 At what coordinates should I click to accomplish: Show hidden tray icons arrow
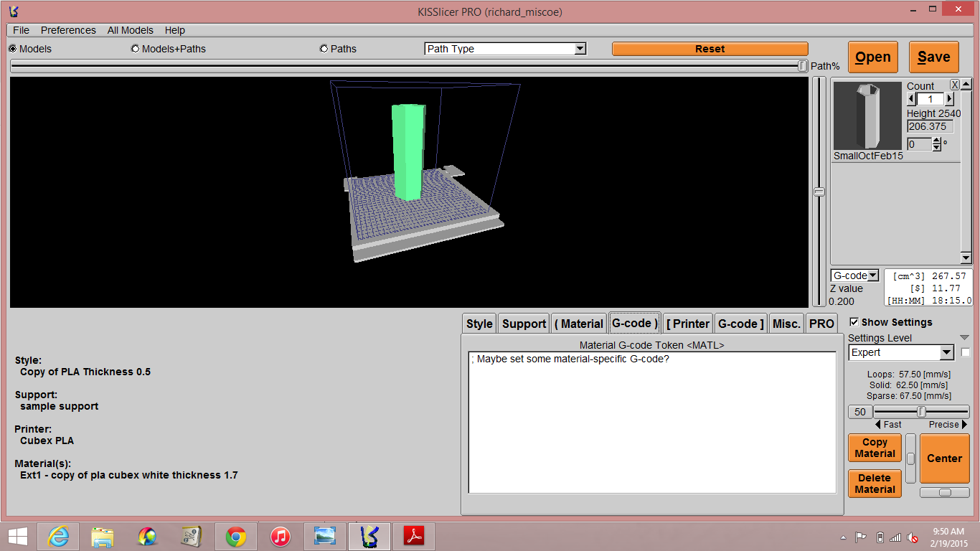click(844, 537)
